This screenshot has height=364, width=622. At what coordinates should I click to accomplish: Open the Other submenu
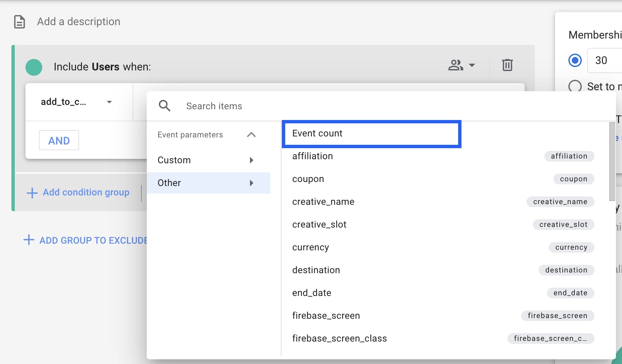(x=208, y=183)
